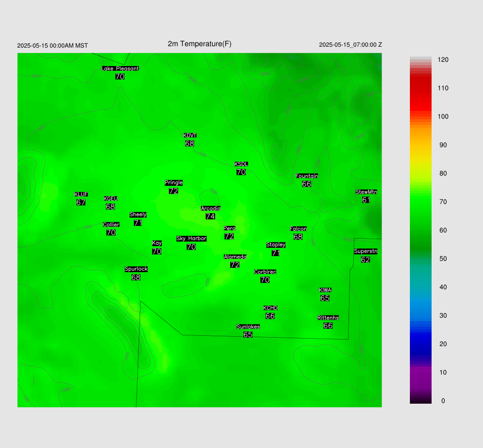Click the 120 label on color scale
This screenshot has width=483, height=448.
[x=443, y=60]
